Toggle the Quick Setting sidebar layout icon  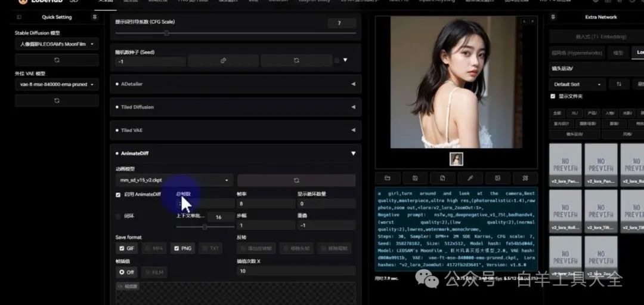[x=19, y=17]
